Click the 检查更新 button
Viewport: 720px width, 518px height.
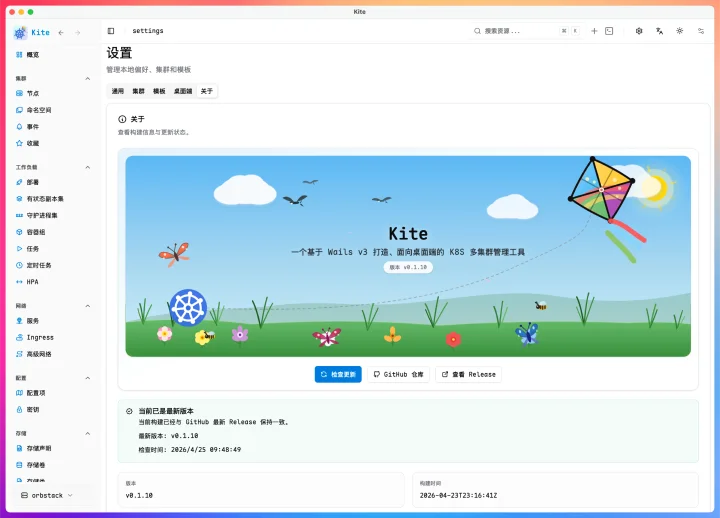(338, 374)
